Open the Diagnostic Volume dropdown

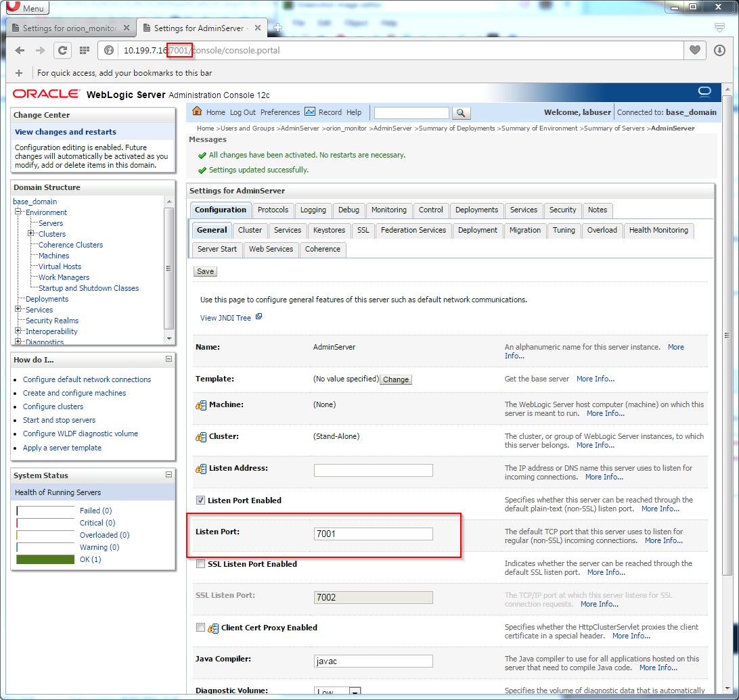pos(355,691)
